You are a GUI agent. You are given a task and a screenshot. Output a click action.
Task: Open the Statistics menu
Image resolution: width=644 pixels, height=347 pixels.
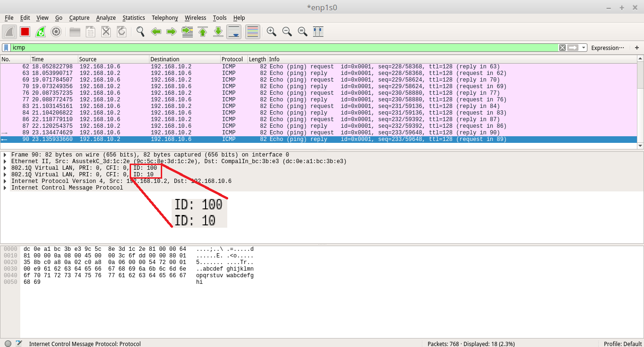tap(133, 18)
